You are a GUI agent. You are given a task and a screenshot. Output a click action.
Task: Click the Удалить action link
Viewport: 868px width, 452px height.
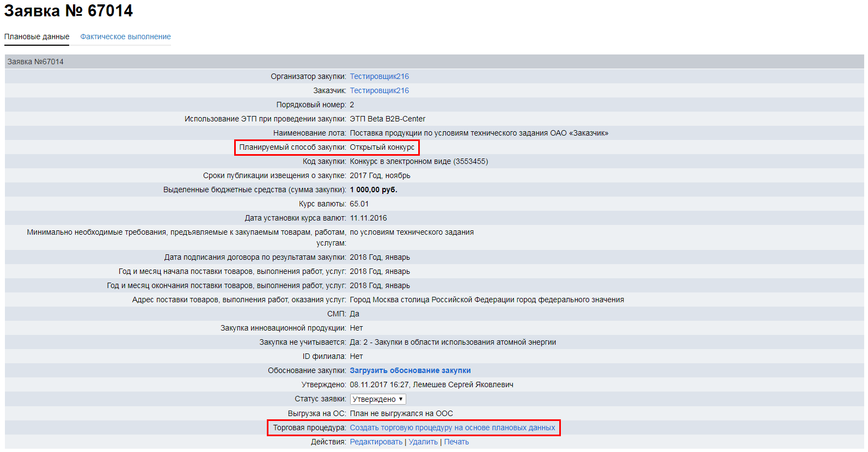click(423, 442)
